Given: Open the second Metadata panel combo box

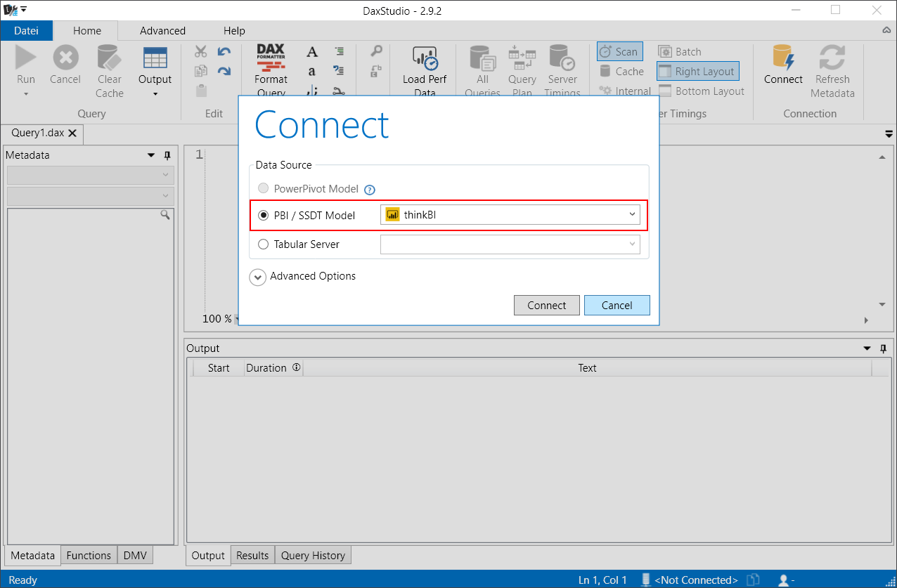Looking at the screenshot, I should tap(90, 196).
